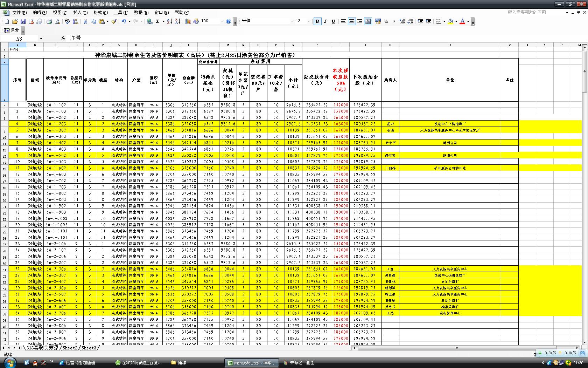Click the Increase Decimal icon
Viewport: 588px width, 368px height.
coord(402,21)
